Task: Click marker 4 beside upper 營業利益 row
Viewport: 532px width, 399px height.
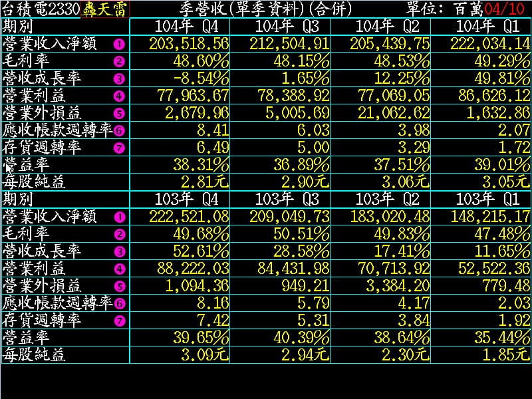Action: pyautogui.click(x=119, y=96)
